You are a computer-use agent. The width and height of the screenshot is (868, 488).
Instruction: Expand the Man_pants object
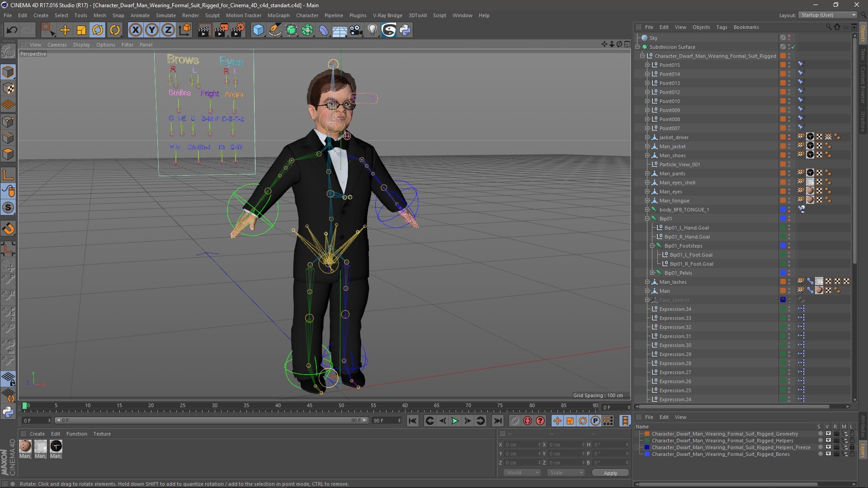647,174
